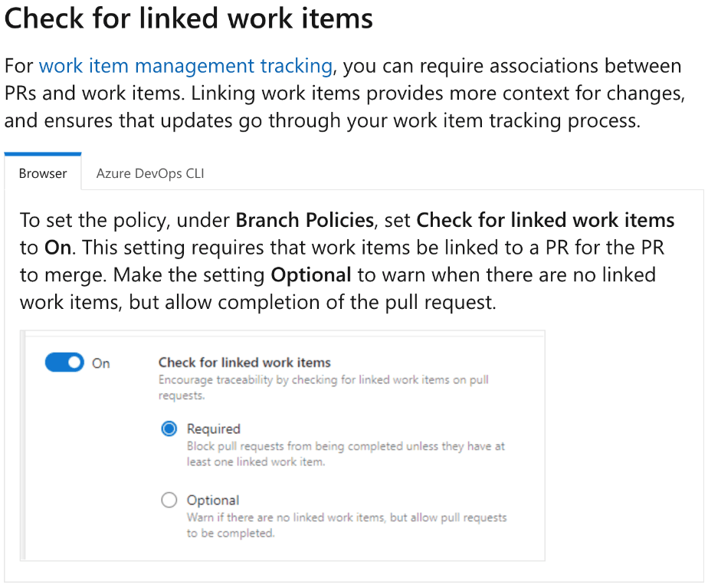The height and width of the screenshot is (588, 708).
Task: Click bold Check for linked work items in instructions
Action: (x=545, y=221)
